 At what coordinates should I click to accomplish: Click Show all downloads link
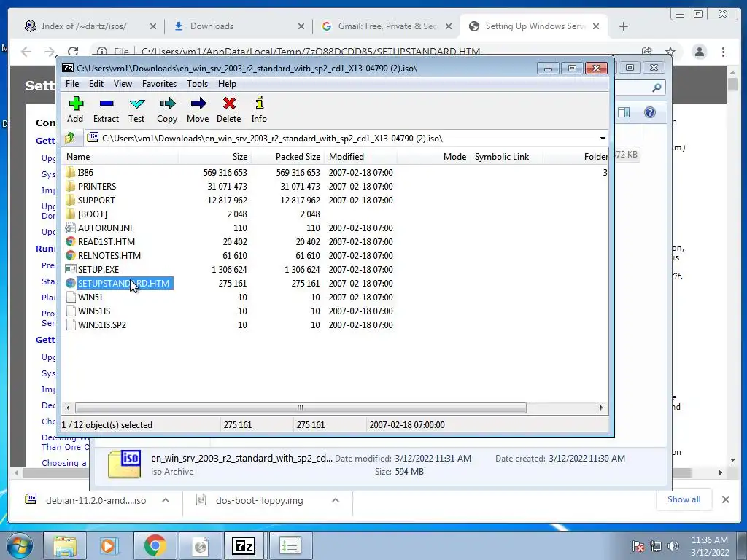pos(684,499)
